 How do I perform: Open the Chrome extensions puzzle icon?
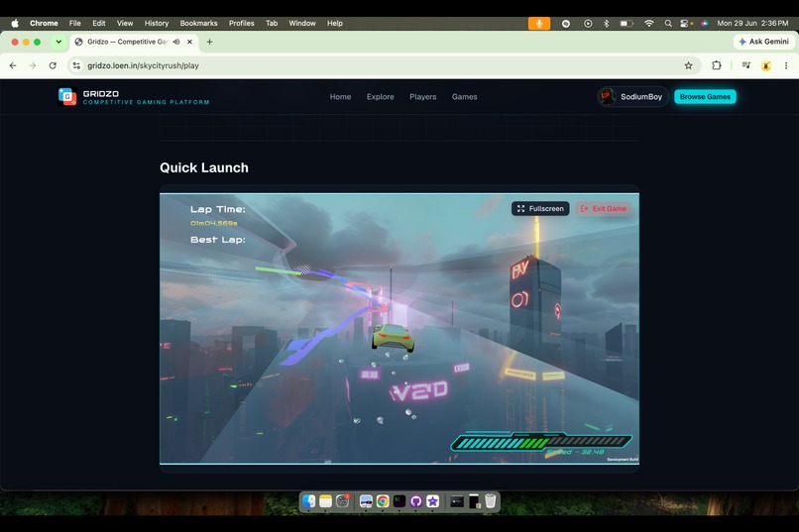717,65
